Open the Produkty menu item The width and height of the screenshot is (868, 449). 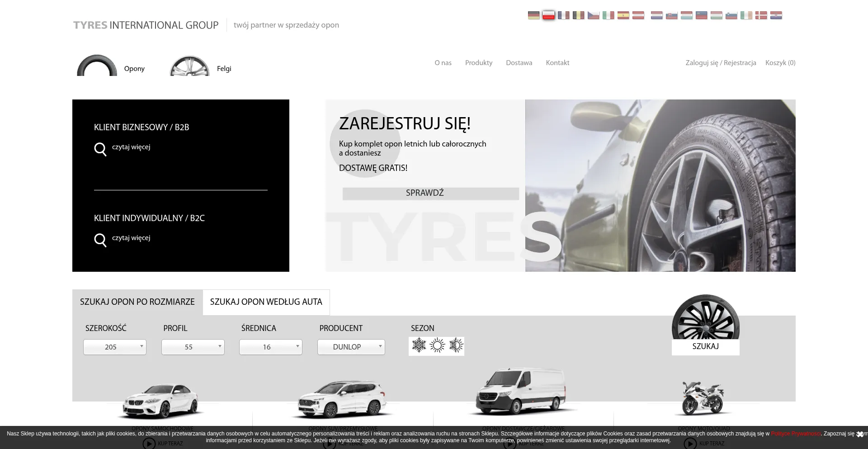pos(479,63)
